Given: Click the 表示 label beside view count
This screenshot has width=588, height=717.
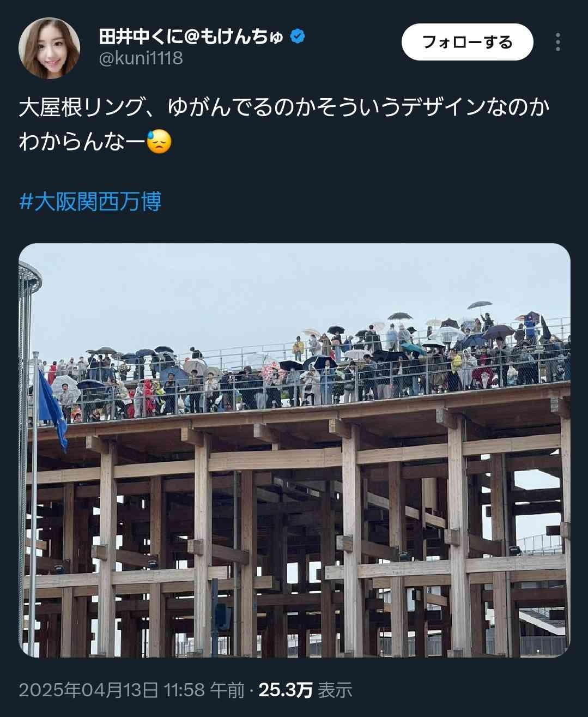Looking at the screenshot, I should pyautogui.click(x=335, y=690).
